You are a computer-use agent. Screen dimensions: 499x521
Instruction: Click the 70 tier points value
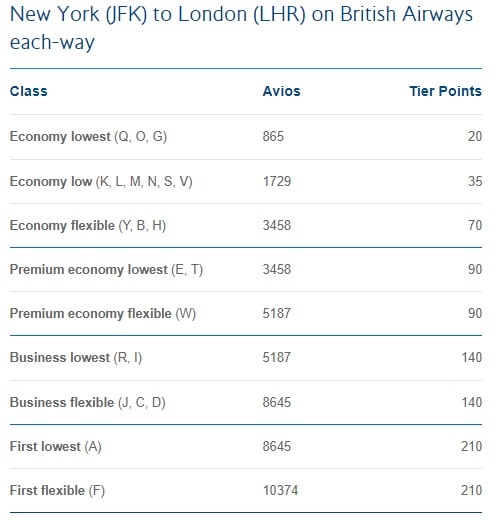click(475, 225)
